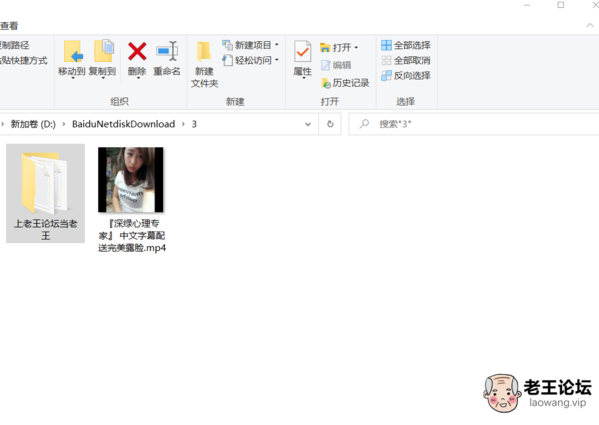Click 反向选择 (Invert selection)

click(406, 76)
